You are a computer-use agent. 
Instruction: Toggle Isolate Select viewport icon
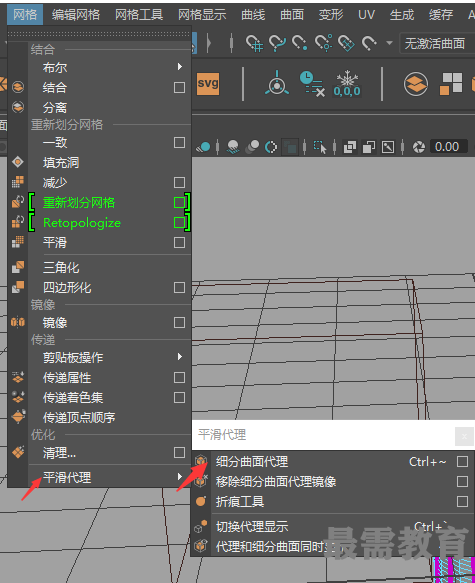tap(320, 147)
